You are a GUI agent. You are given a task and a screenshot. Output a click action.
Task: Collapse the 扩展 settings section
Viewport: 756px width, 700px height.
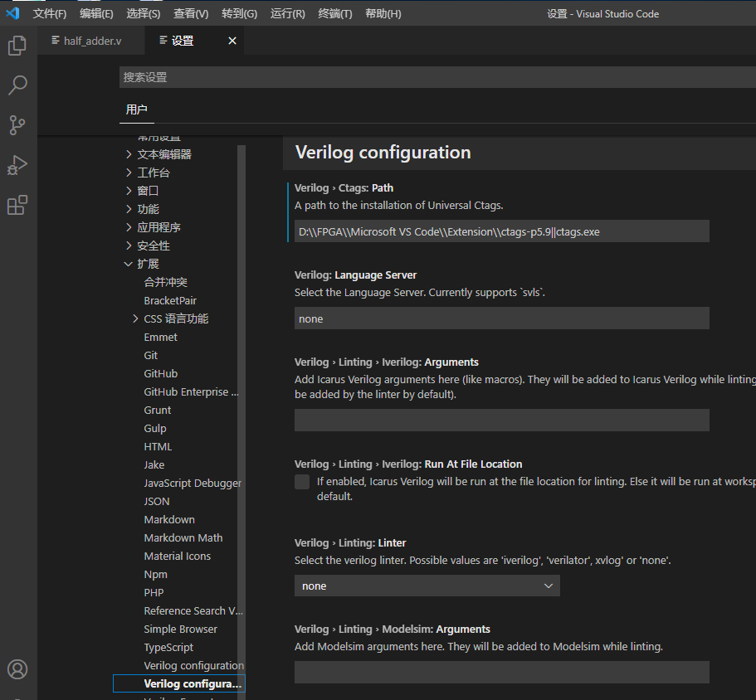(x=129, y=264)
